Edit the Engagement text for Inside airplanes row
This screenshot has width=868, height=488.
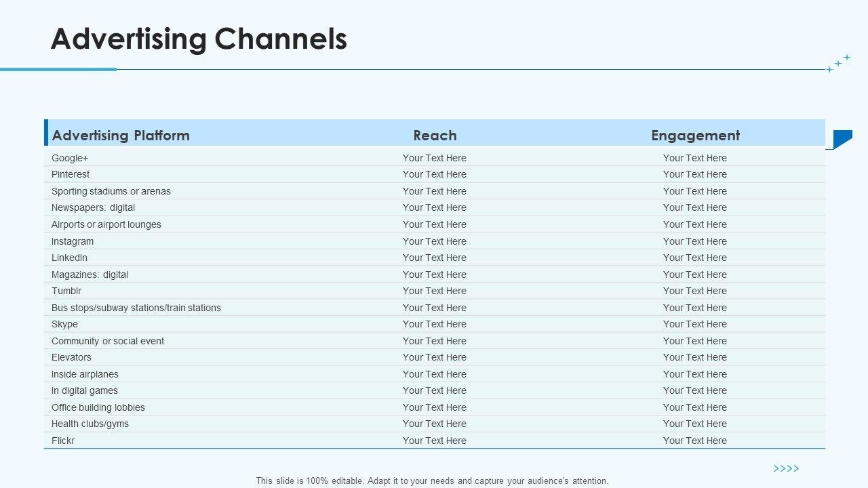pyautogui.click(x=695, y=374)
